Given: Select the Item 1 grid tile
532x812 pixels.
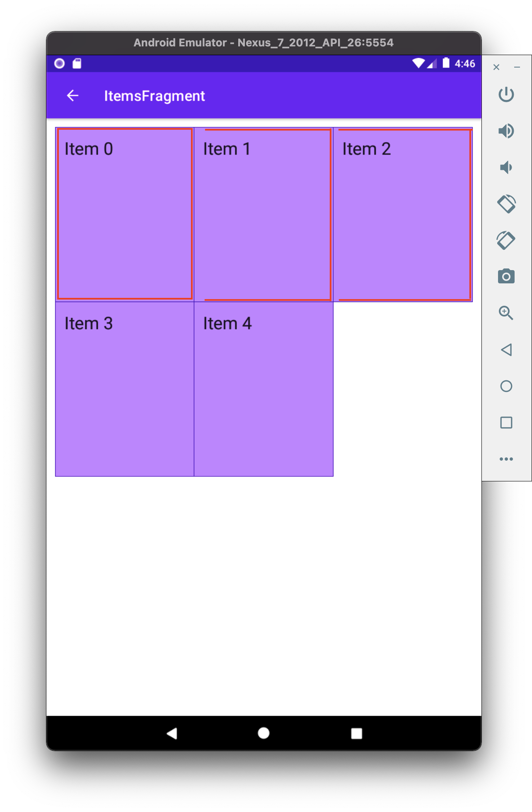Looking at the screenshot, I should click(264, 214).
